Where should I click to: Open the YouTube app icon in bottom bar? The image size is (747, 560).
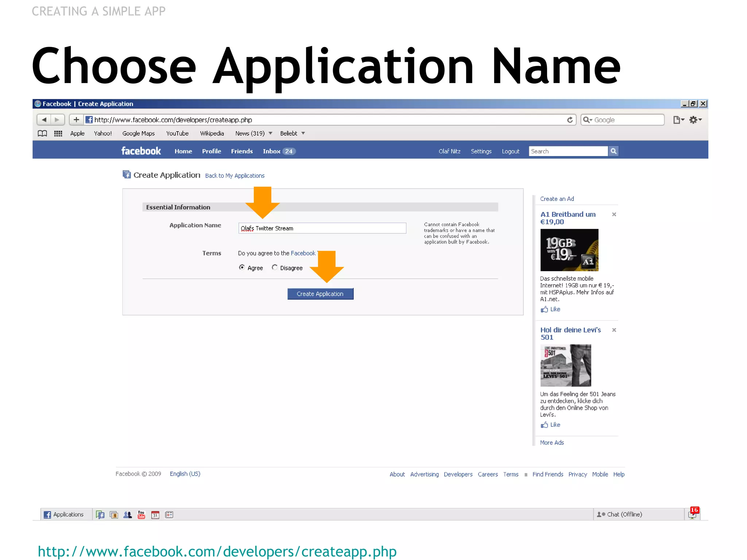pyautogui.click(x=141, y=515)
